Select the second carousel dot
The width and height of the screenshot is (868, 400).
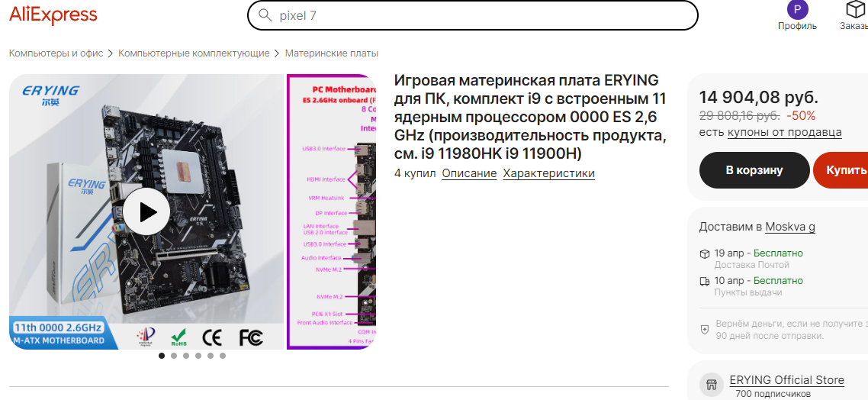click(x=174, y=356)
